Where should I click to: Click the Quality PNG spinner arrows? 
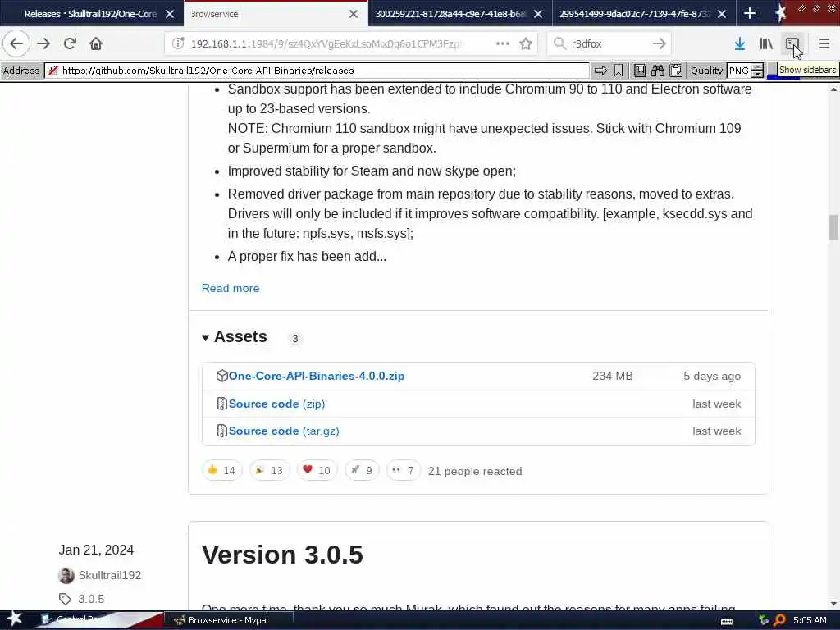click(757, 71)
